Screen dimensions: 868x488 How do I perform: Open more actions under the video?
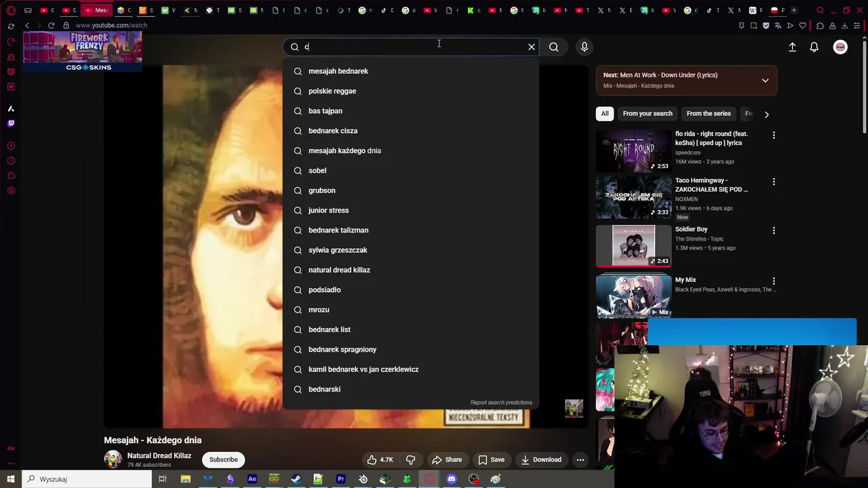click(x=580, y=460)
